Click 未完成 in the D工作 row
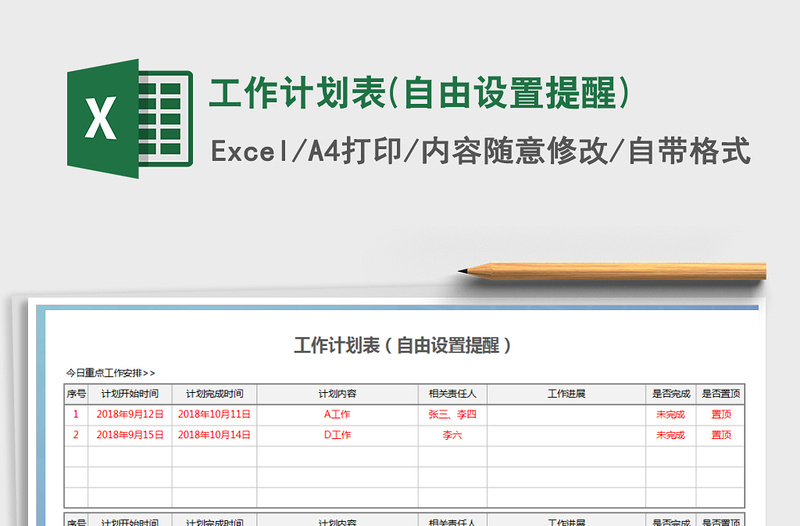The width and height of the screenshot is (800, 526). pyautogui.click(x=670, y=435)
